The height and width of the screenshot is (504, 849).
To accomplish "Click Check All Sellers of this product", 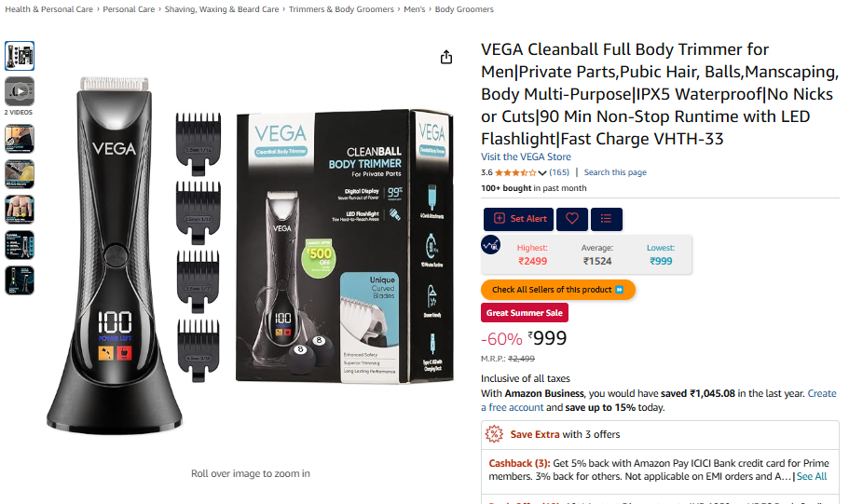I will (557, 290).
